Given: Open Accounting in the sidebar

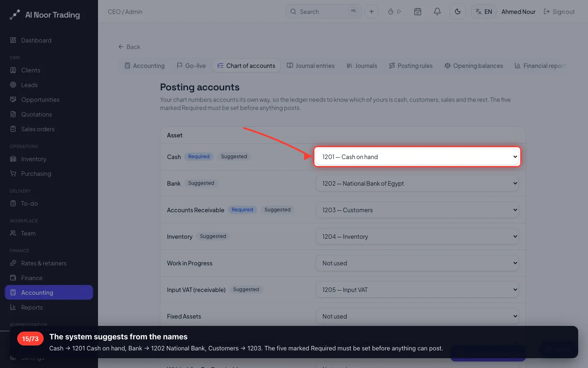Looking at the screenshot, I should tap(49, 293).
